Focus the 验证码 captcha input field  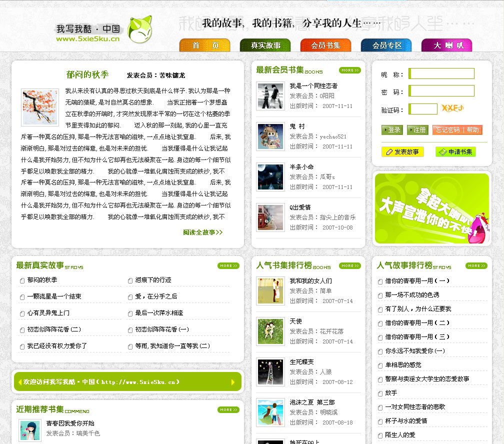coord(423,109)
